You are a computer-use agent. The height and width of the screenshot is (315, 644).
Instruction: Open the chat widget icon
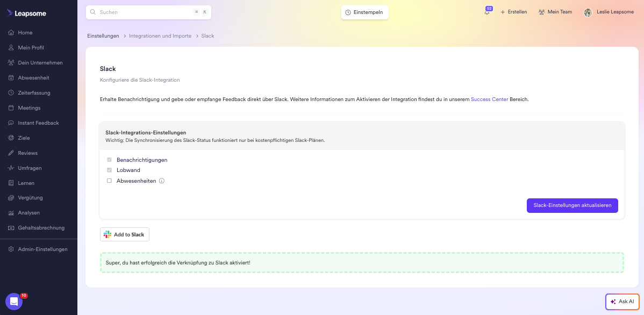click(13, 302)
